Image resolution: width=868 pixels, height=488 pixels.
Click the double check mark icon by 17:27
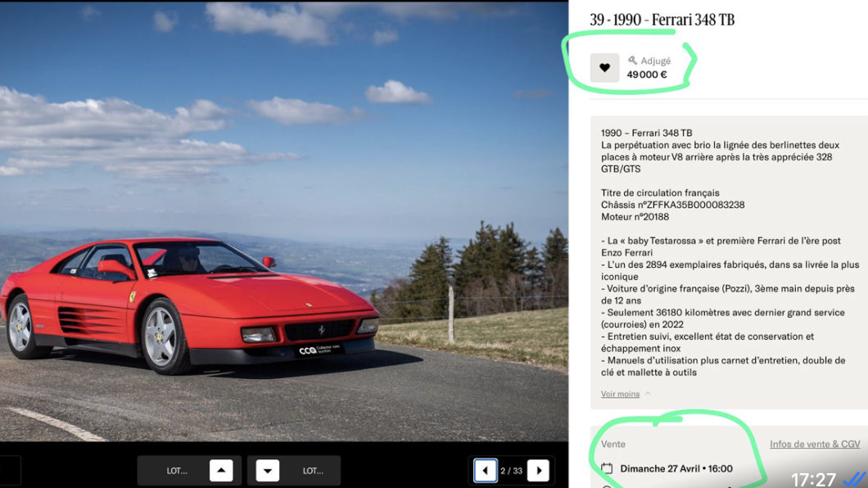pyautogui.click(x=855, y=479)
